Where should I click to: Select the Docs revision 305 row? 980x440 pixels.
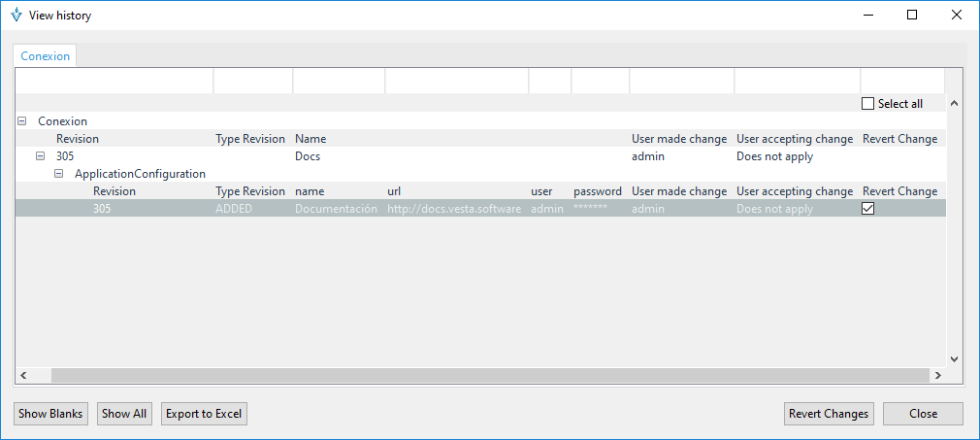click(x=308, y=156)
